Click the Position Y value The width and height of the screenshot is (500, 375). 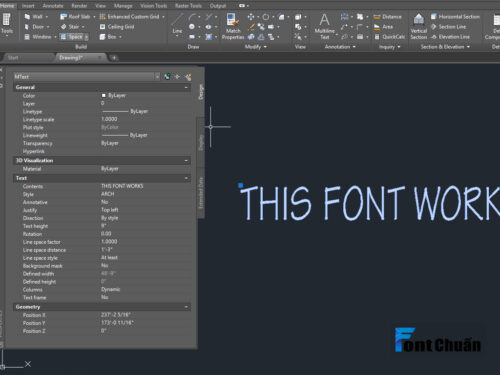[x=117, y=323]
